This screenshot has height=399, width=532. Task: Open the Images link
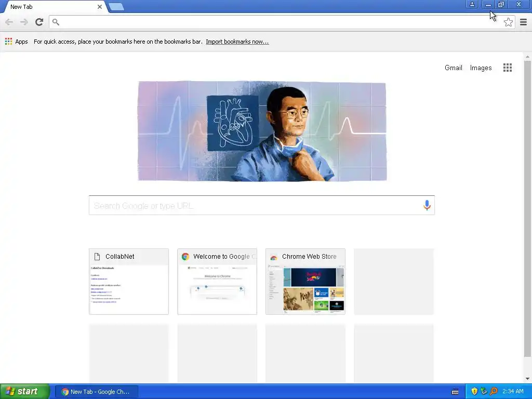(x=481, y=68)
